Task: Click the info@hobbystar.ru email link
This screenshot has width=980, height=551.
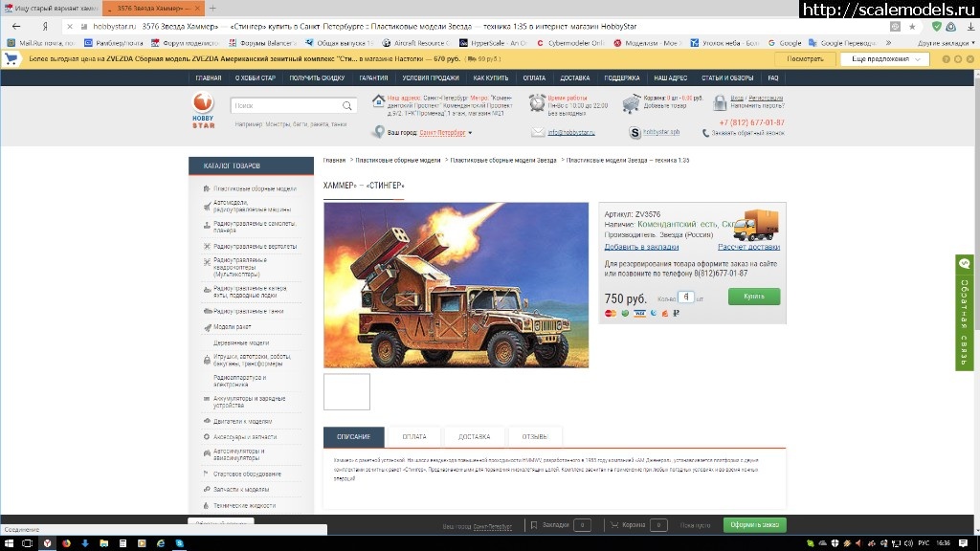Action: 571,132
